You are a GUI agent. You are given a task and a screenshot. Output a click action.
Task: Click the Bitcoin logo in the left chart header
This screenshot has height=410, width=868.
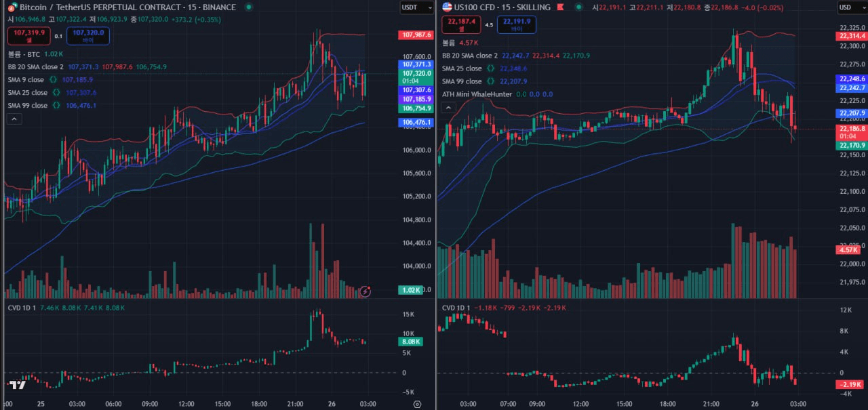click(12, 7)
